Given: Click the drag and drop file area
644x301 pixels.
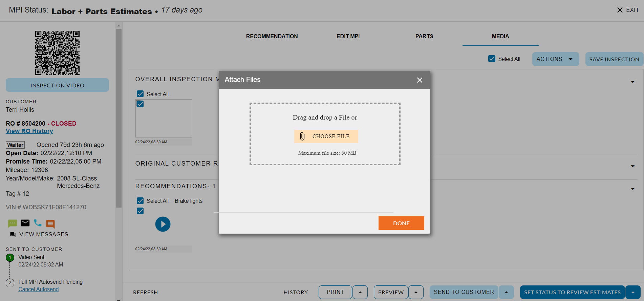Looking at the screenshot, I should click(325, 134).
